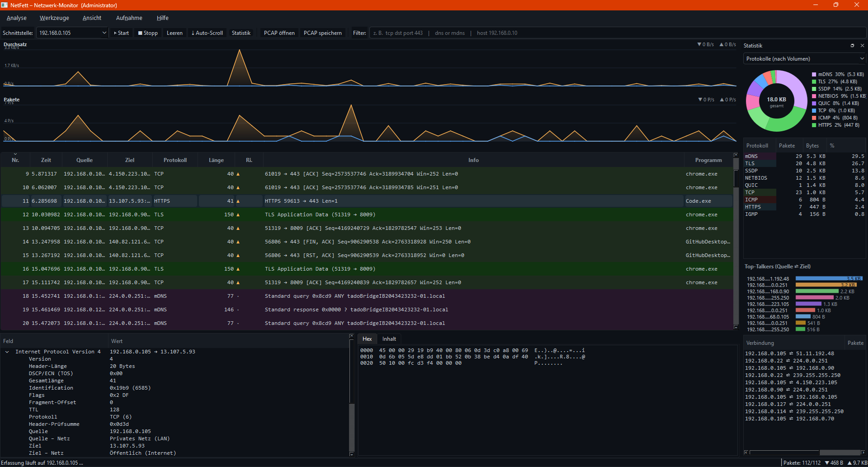This screenshot has width=868, height=467.
Task: Click the download rate 468 B indicator
Action: point(834,463)
